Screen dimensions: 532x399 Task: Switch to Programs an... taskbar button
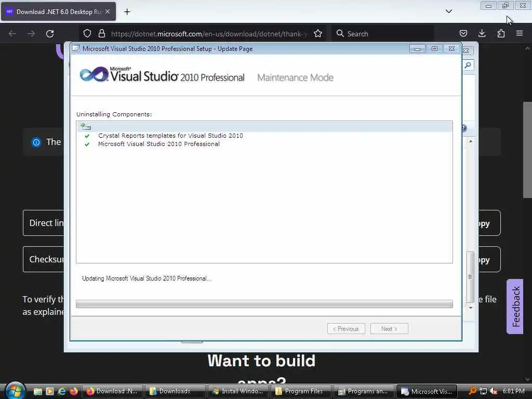(x=364, y=391)
